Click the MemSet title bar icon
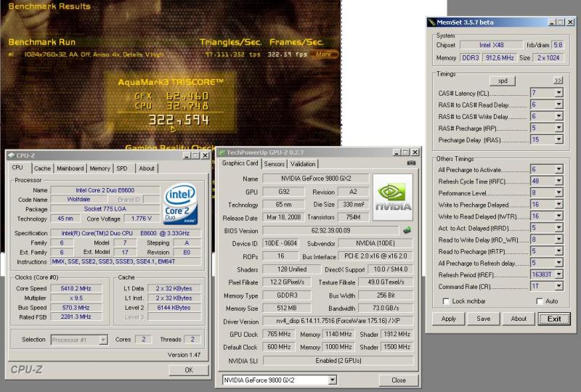Screen dimensions: 581x392 (x=431, y=23)
